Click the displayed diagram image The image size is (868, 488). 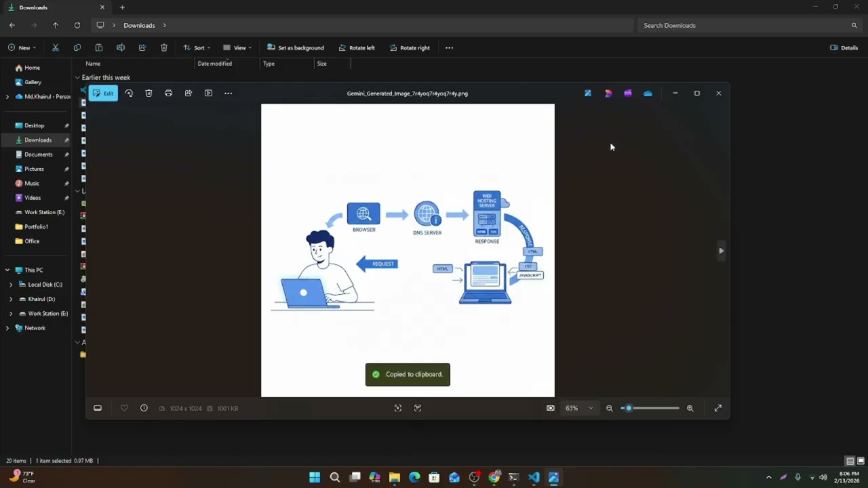408,250
